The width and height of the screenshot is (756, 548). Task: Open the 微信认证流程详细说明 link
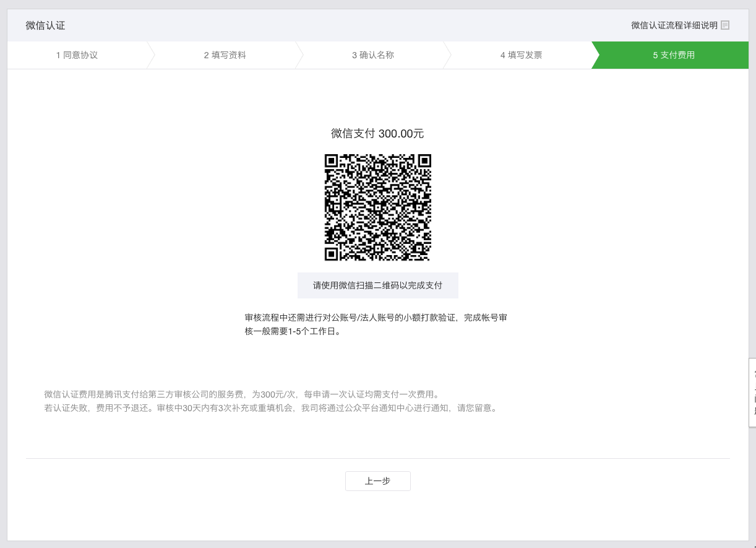click(x=674, y=25)
